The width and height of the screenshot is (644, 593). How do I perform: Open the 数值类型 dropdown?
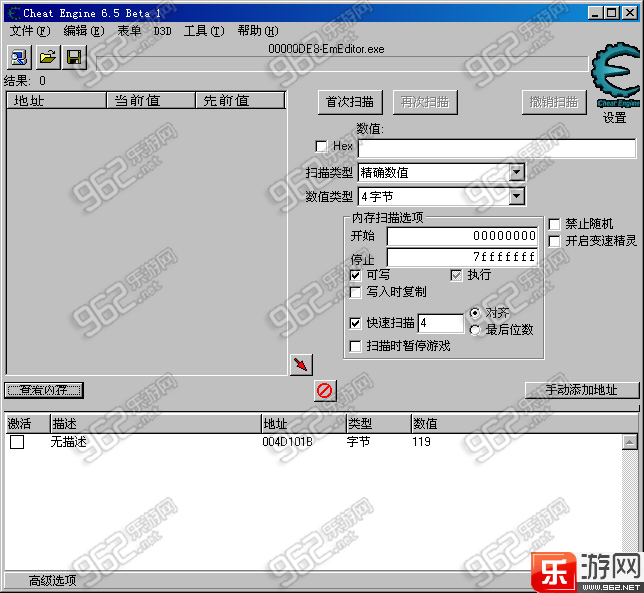coord(517,197)
